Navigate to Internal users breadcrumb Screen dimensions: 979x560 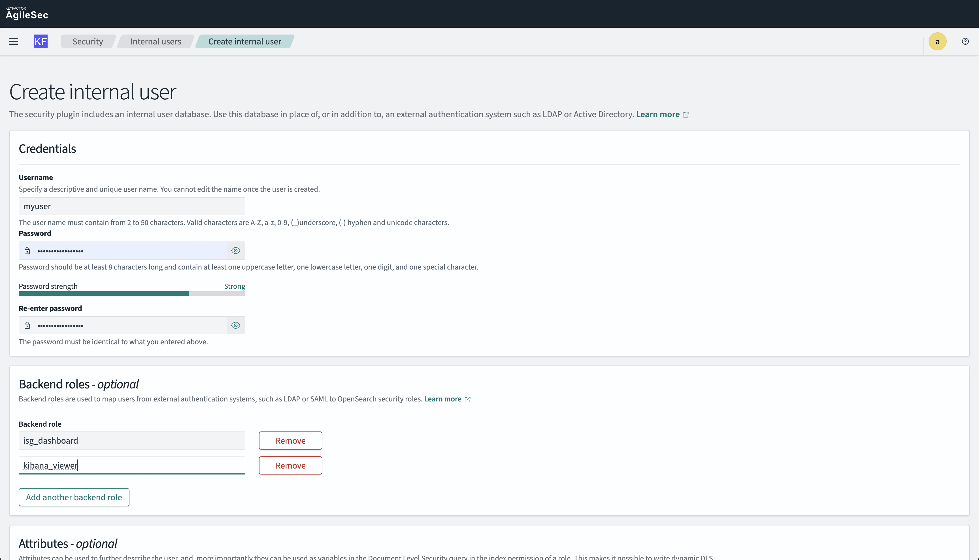click(156, 42)
